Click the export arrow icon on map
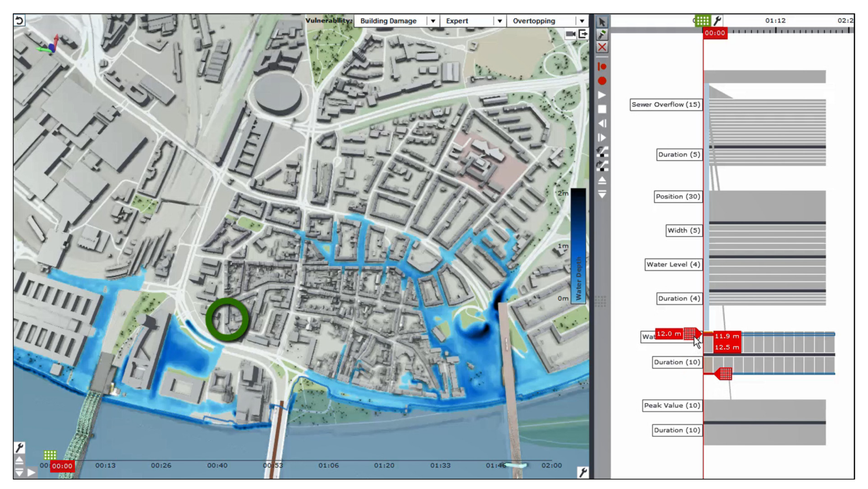This screenshot has height=489, width=868. (x=583, y=34)
